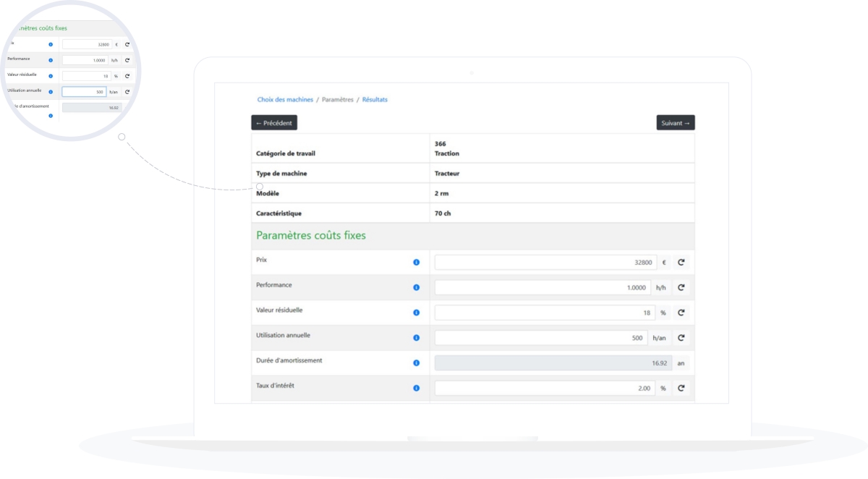
Task: Click Valeur résiduelle percentage input in laptop form
Action: [x=545, y=313]
